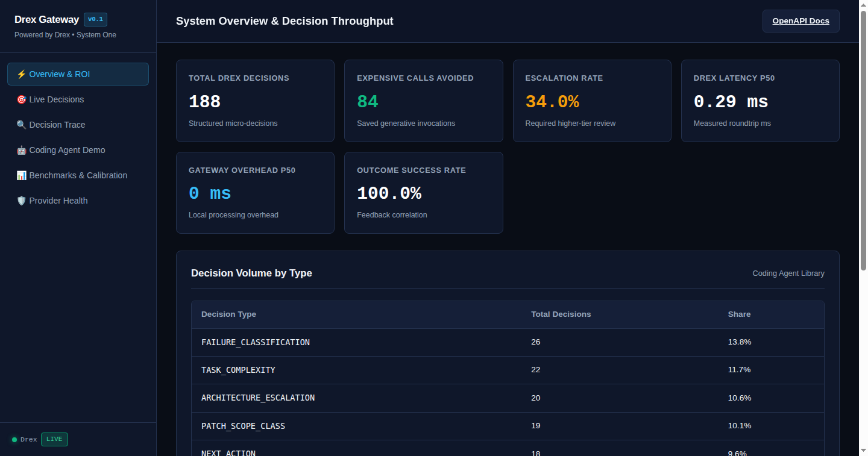868x456 pixels.
Task: Select the Total Drex Decisions card value 188
Action: [x=204, y=102]
